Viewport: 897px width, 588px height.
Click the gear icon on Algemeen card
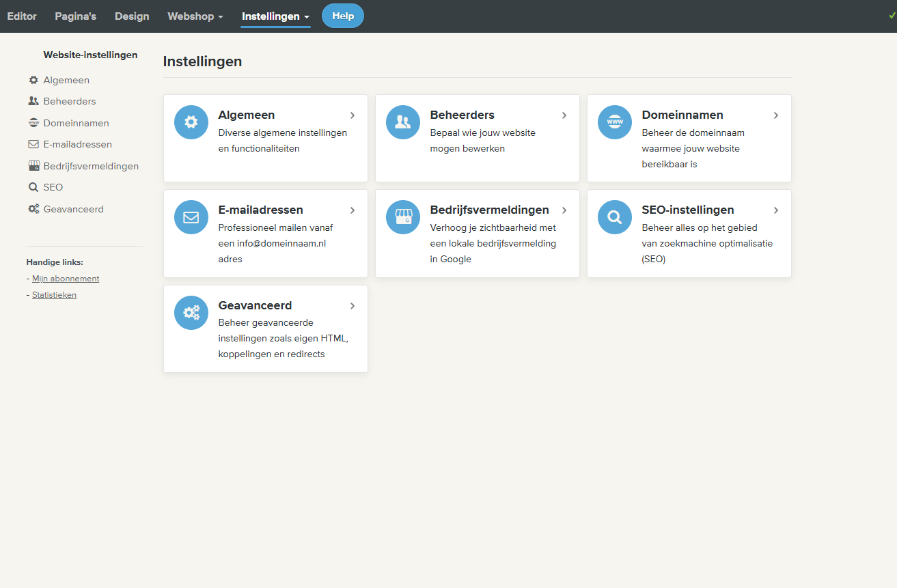[191, 122]
